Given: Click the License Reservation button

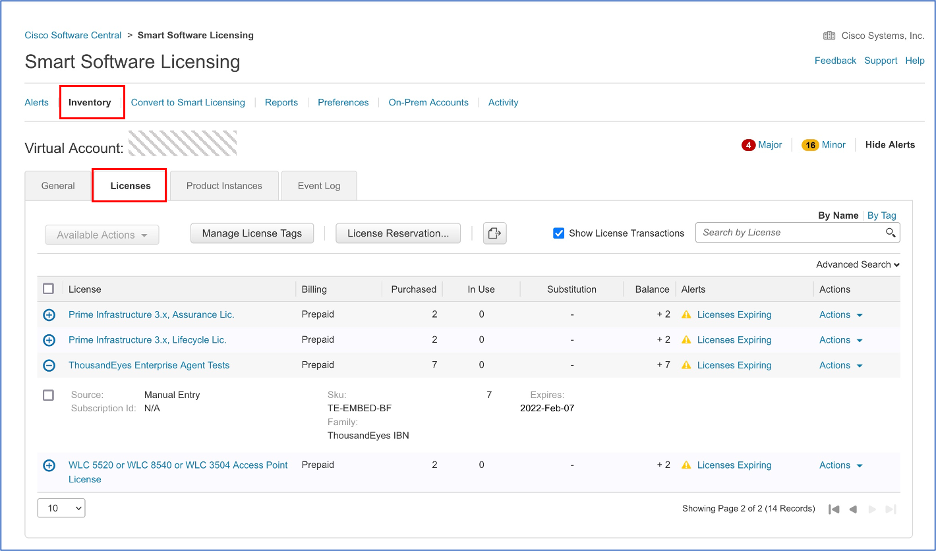Looking at the screenshot, I should 398,233.
